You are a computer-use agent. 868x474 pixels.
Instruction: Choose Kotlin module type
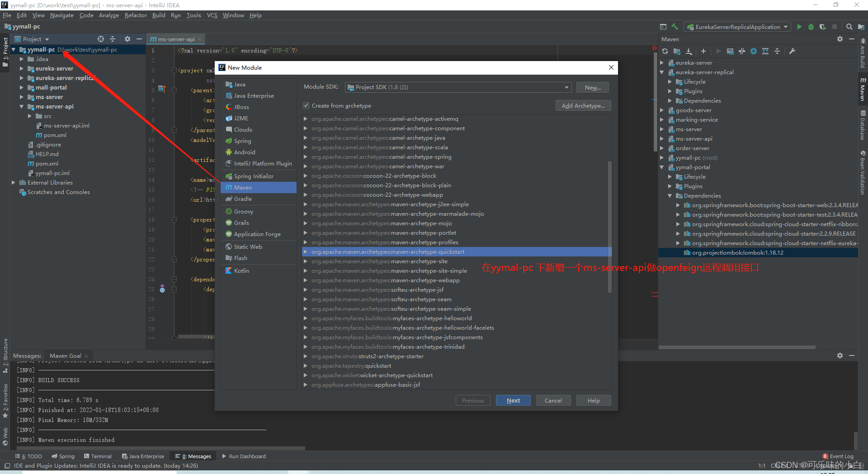(x=259, y=270)
